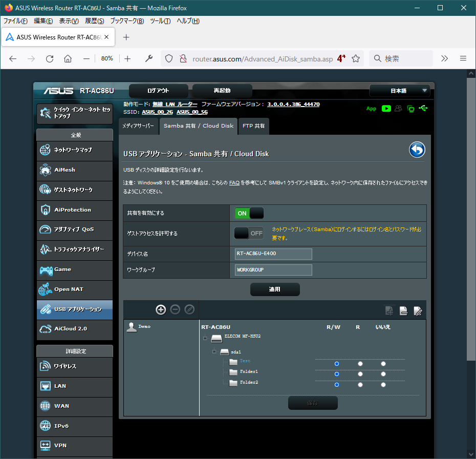This screenshot has width=476, height=459.
Task: Click the ログアウト button
Action: pyautogui.click(x=158, y=91)
